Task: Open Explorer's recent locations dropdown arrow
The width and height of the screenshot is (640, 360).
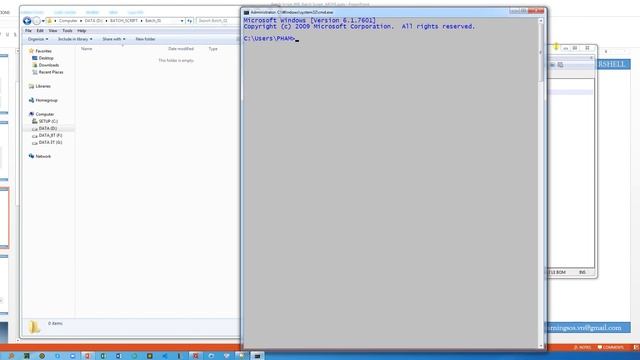Action: tap(43, 21)
